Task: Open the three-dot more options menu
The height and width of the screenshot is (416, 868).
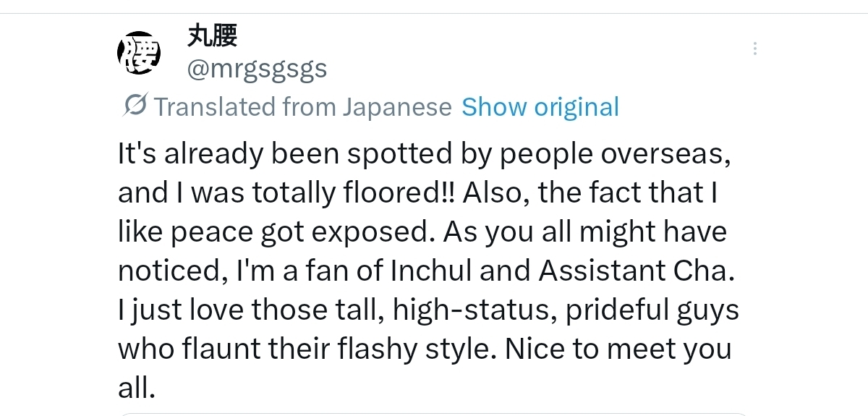Action: click(754, 49)
